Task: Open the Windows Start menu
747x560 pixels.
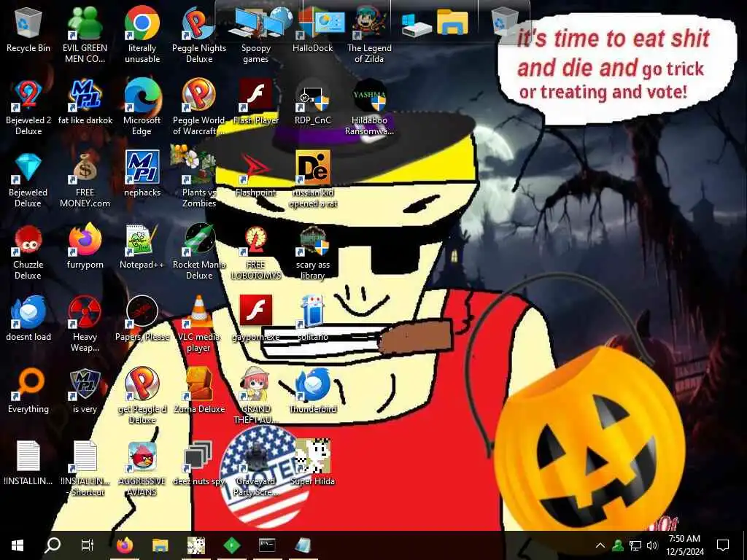Action: [x=18, y=545]
